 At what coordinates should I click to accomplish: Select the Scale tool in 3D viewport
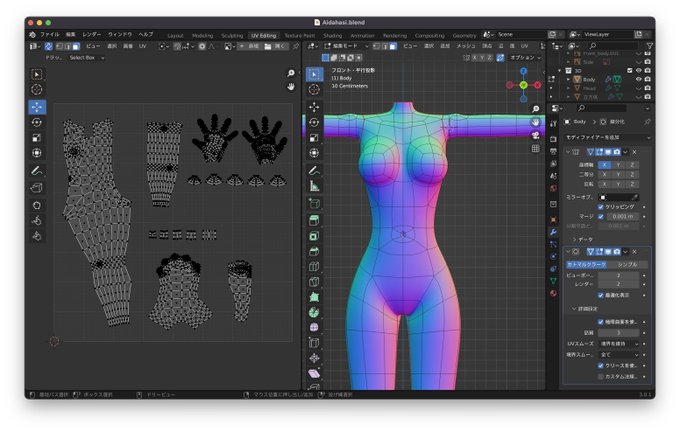click(314, 138)
